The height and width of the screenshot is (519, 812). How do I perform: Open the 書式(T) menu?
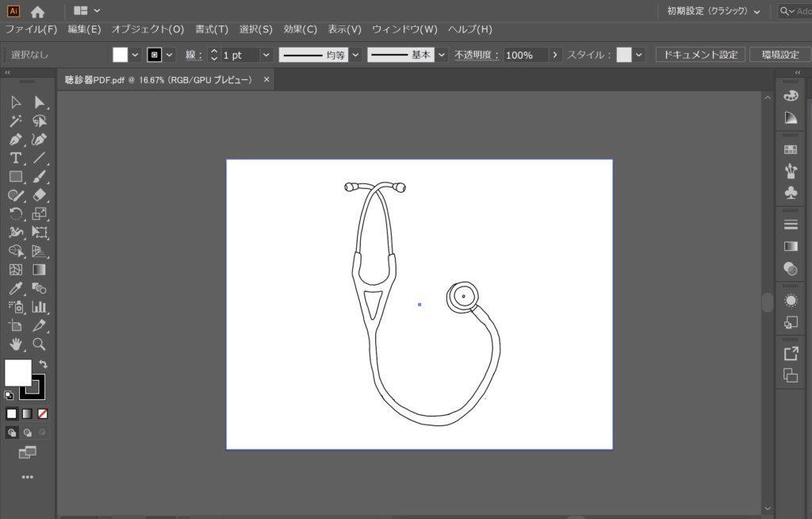tap(211, 29)
